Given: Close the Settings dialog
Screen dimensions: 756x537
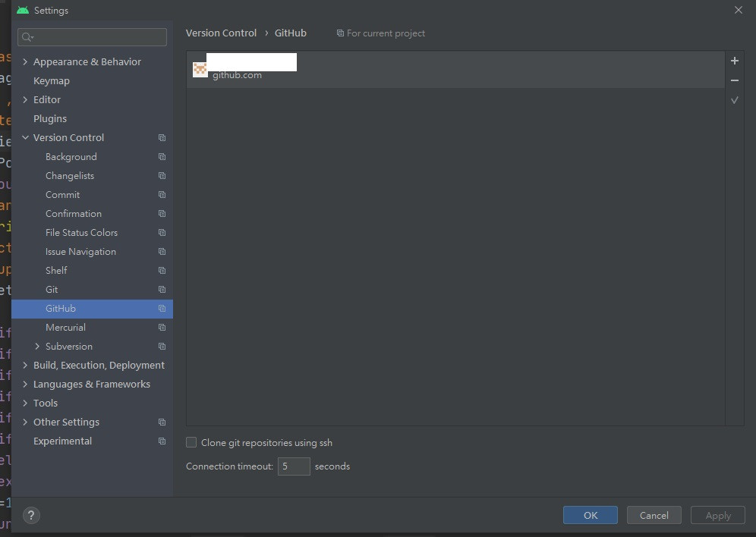Looking at the screenshot, I should point(738,10).
